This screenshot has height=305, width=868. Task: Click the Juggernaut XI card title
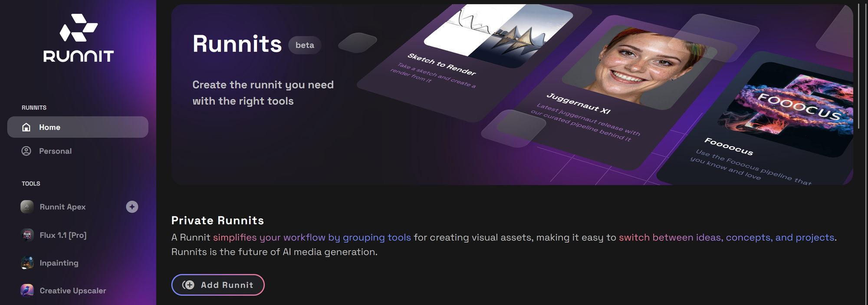coord(579,103)
